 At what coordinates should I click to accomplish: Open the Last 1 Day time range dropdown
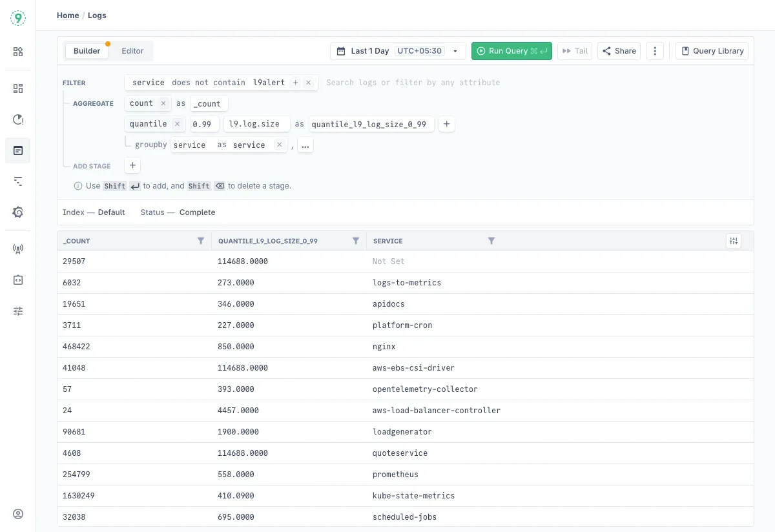coord(398,51)
